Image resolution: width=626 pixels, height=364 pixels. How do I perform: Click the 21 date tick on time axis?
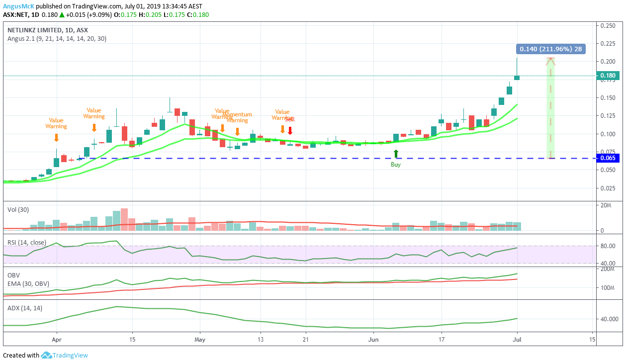(305, 340)
